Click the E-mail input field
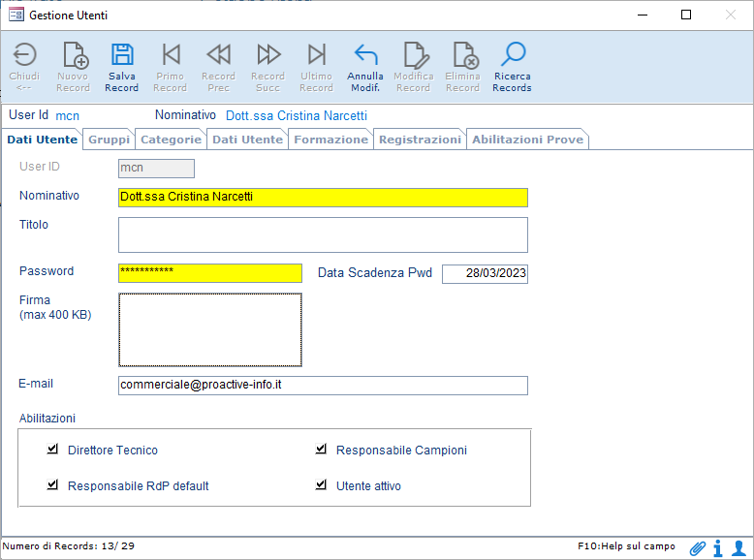 coord(323,386)
